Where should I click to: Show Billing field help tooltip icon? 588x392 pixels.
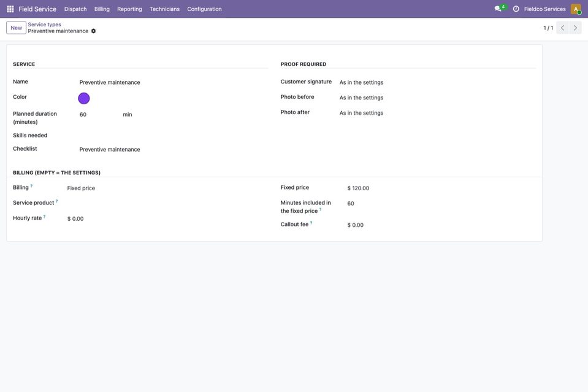click(31, 185)
